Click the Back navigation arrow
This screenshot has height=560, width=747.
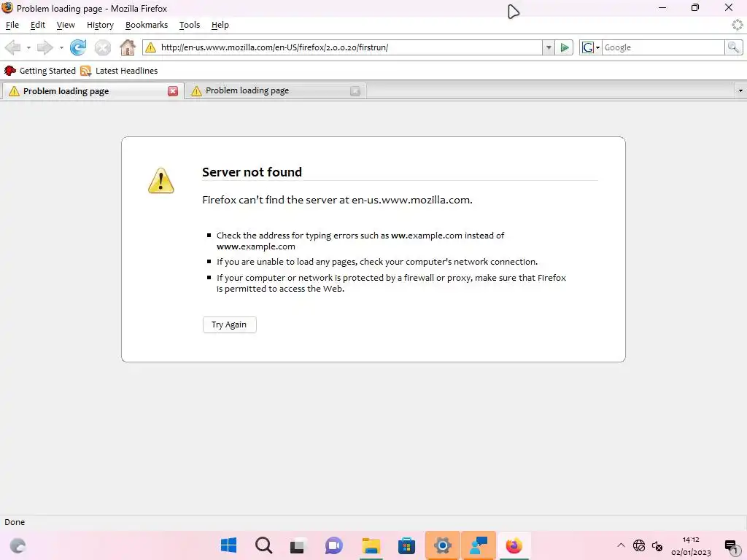(13, 47)
